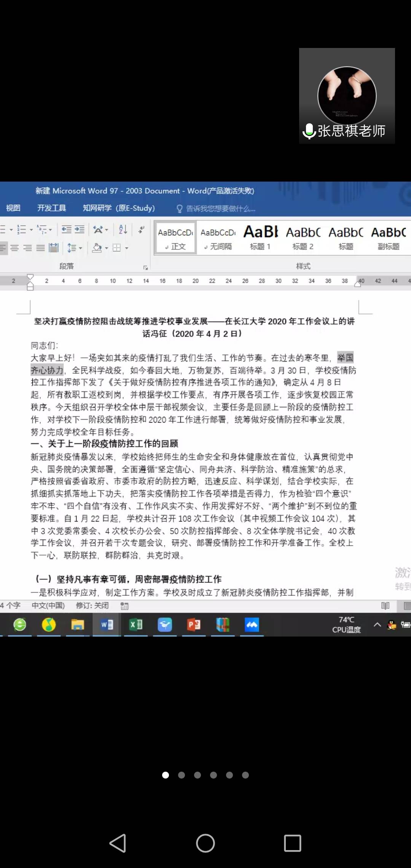Click the sort A-Z icon
The image size is (411, 868).
(x=123, y=229)
